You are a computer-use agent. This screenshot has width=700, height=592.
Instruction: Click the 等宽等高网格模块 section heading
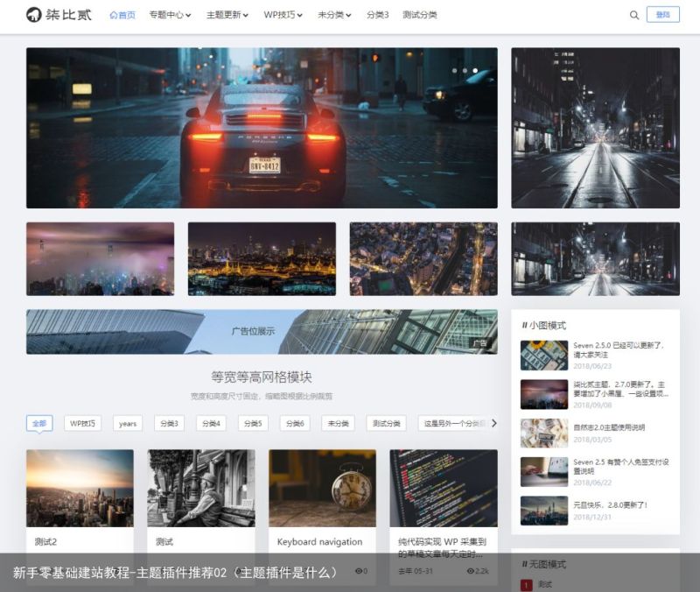(x=262, y=377)
